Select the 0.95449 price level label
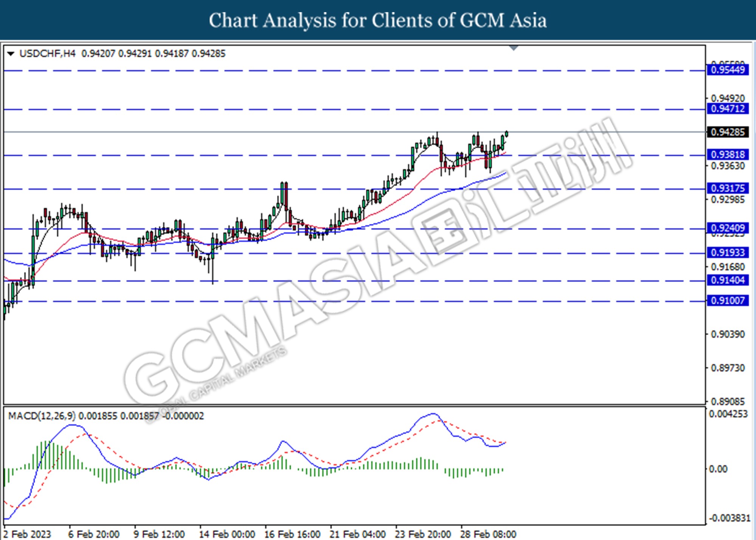This screenshot has width=756, height=540. [727, 70]
